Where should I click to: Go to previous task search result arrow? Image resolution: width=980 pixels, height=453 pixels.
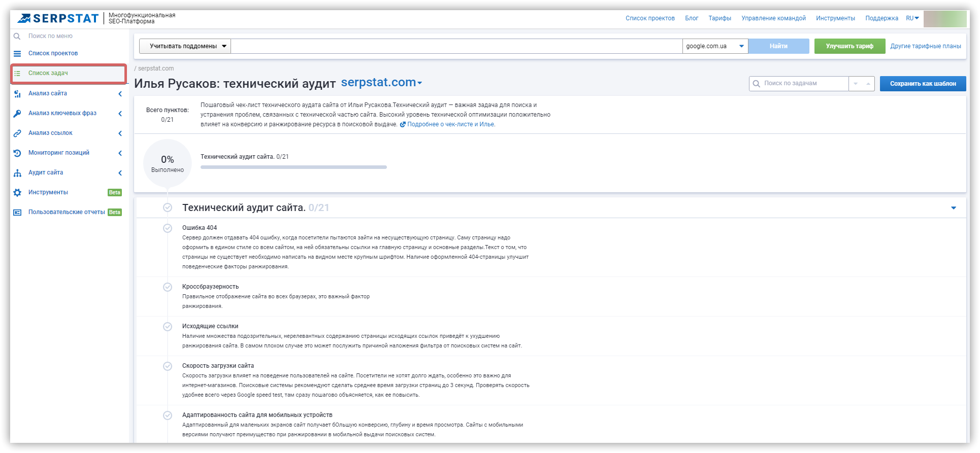pos(868,84)
